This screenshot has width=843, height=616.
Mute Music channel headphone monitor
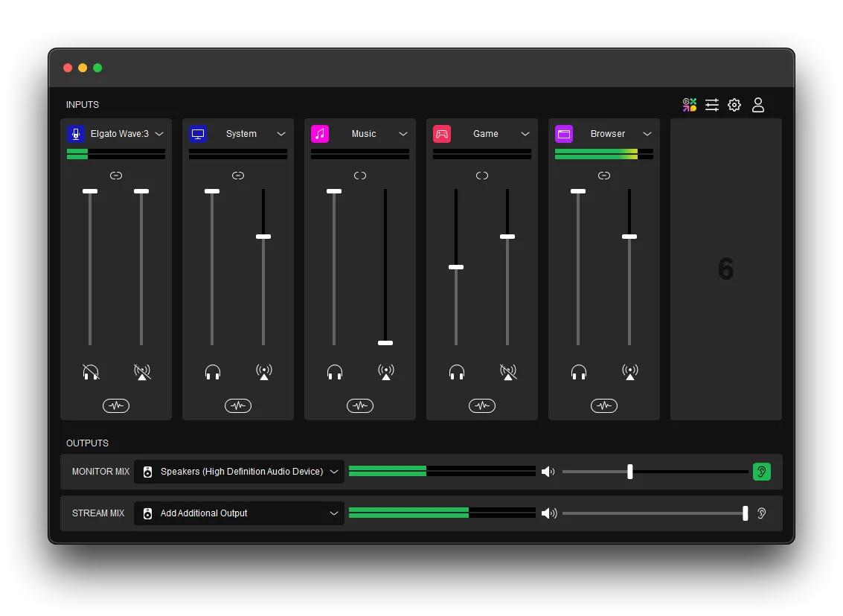tap(335, 372)
